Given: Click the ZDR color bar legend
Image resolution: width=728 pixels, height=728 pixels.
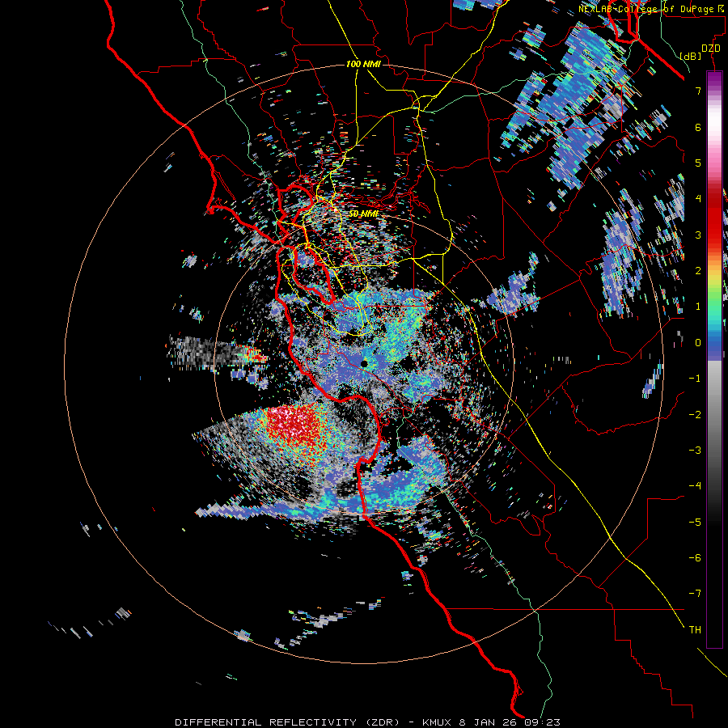Looking at the screenshot, I should 714,359.
